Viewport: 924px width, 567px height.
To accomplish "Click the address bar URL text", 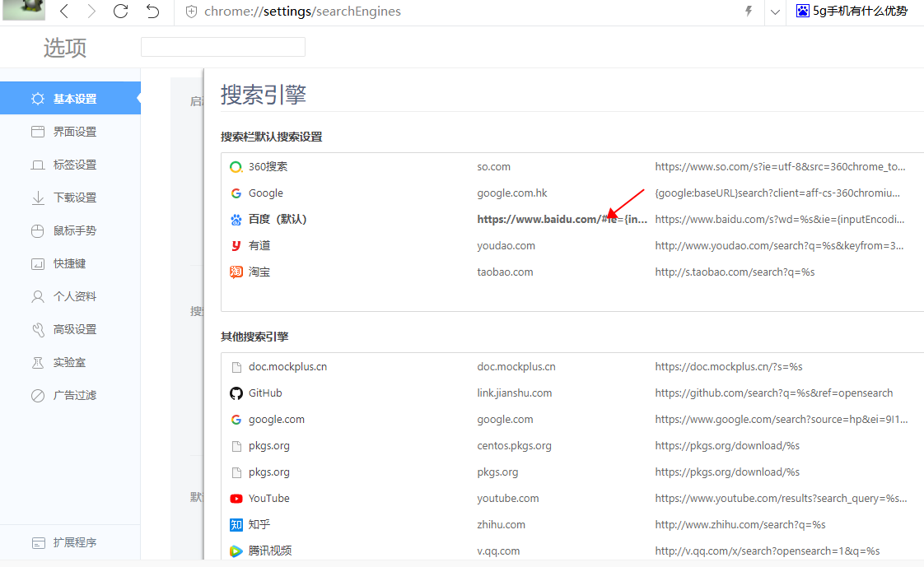I will coord(302,12).
